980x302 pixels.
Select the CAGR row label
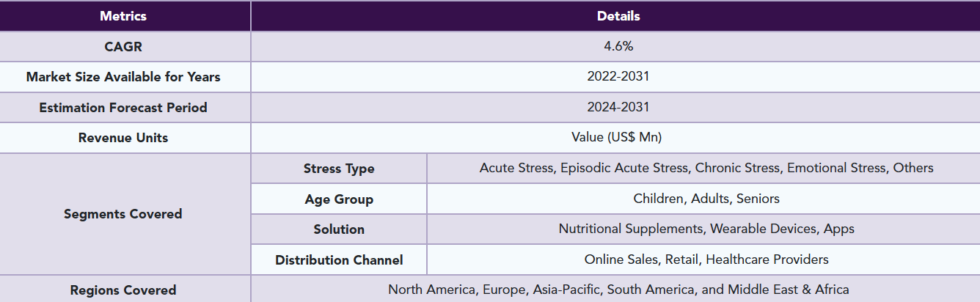(x=123, y=46)
